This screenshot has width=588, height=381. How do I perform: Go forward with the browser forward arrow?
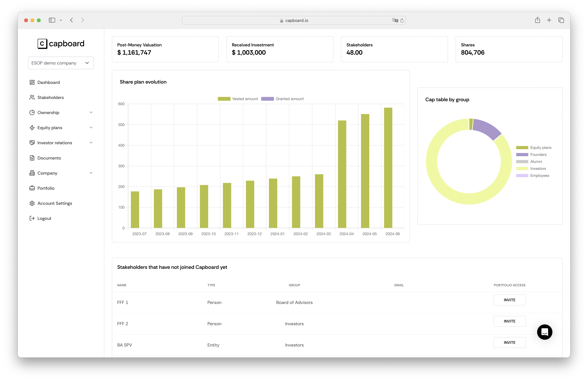[83, 20]
